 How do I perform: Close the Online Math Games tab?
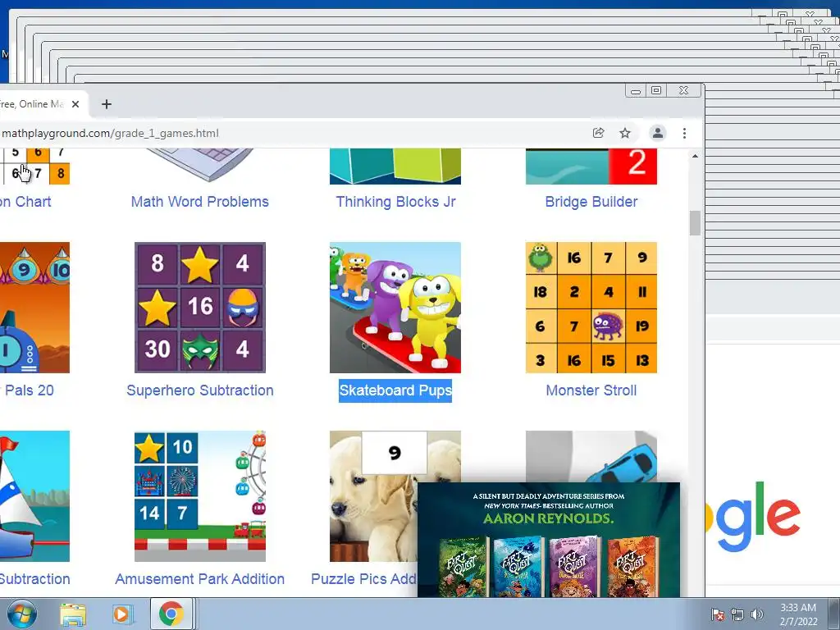[x=75, y=104]
